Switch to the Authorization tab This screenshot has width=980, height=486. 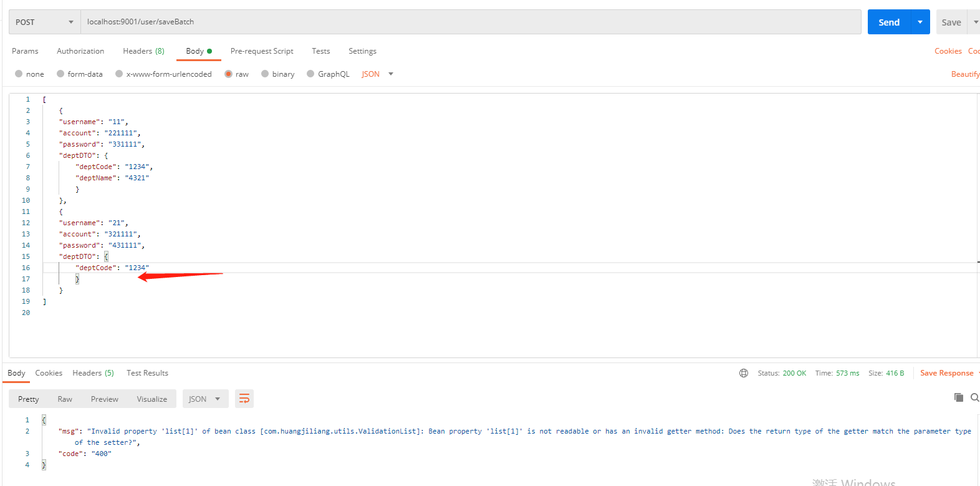click(80, 51)
